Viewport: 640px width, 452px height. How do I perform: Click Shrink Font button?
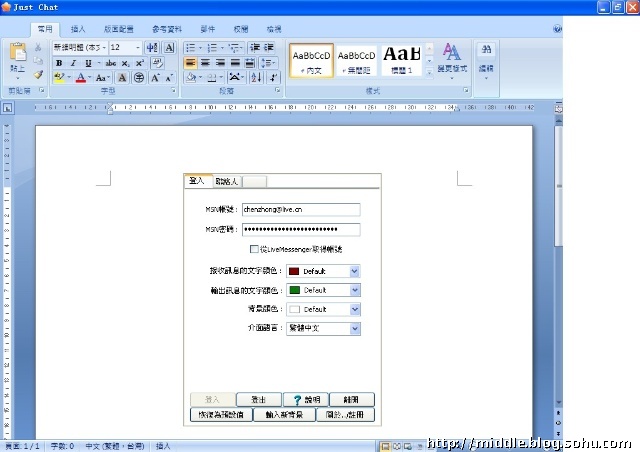click(169, 78)
